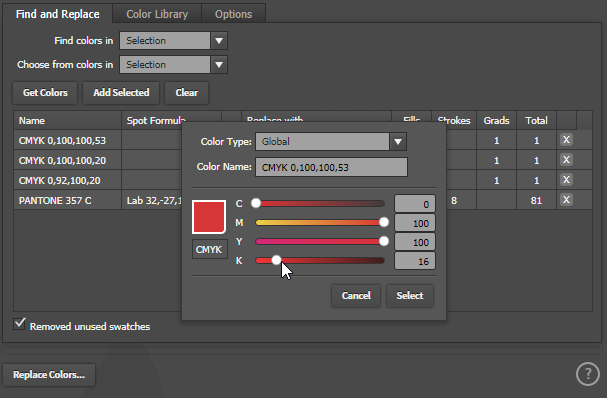Click the K (black) slider handle

276,260
